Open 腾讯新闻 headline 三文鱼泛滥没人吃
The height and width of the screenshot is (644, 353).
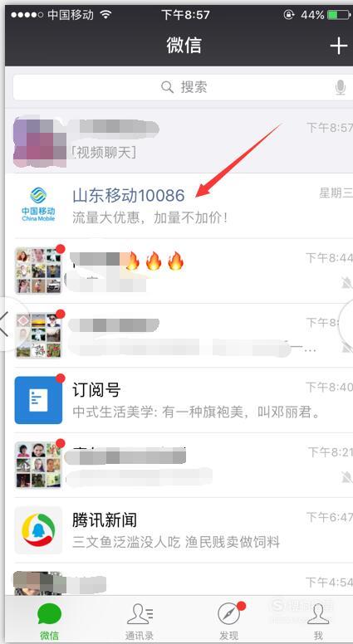coord(176,542)
